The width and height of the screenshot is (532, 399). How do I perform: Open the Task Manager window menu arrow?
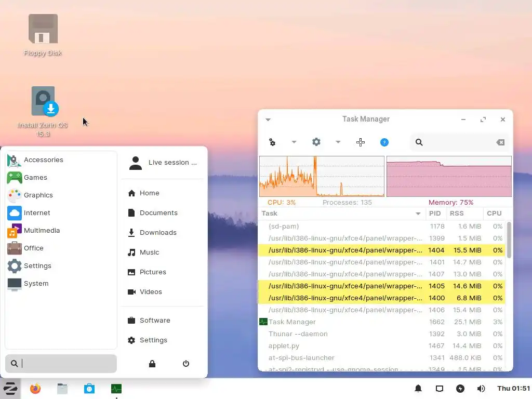(x=268, y=119)
